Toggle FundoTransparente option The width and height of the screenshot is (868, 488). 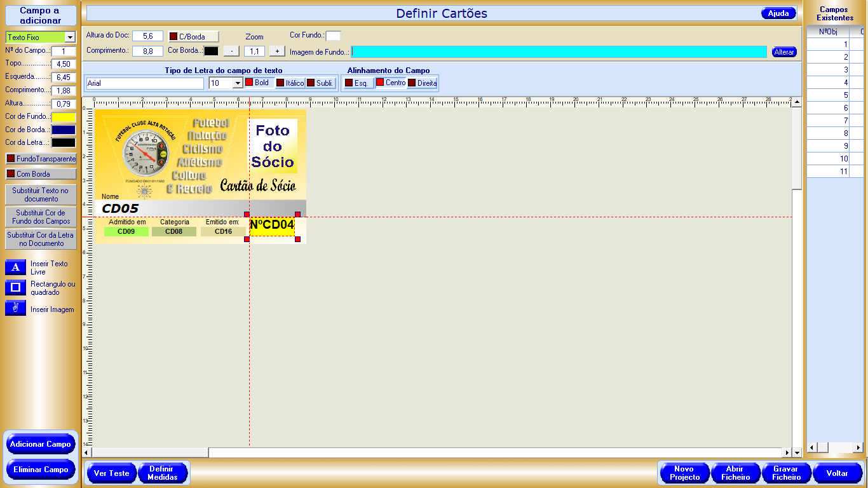point(41,158)
